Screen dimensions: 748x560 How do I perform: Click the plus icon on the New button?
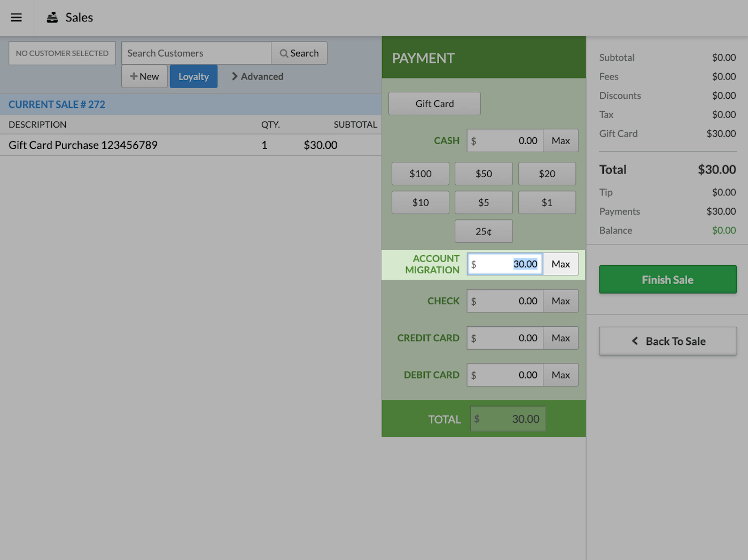[x=134, y=76]
